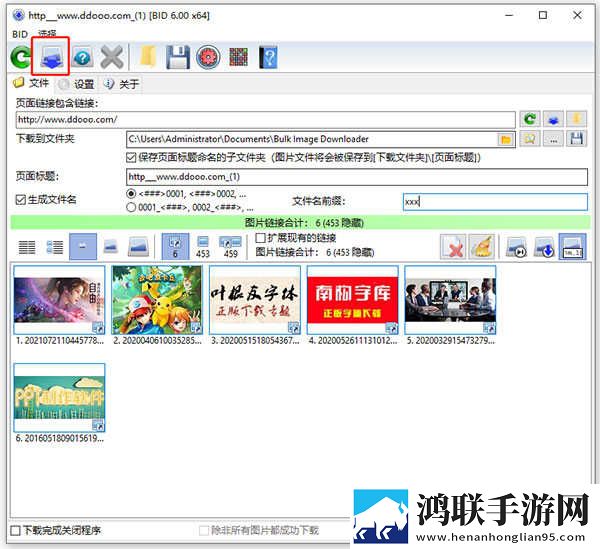
Task: Click the 页面标题 input field
Action: pos(357,177)
